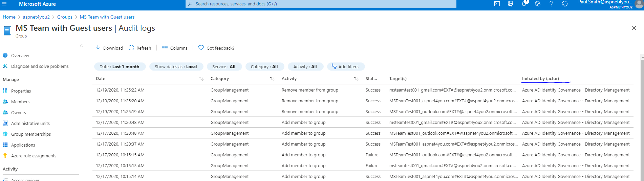644x181 pixels.
Task: Focus the Search resources, services, and docs box
Action: coord(321,4)
